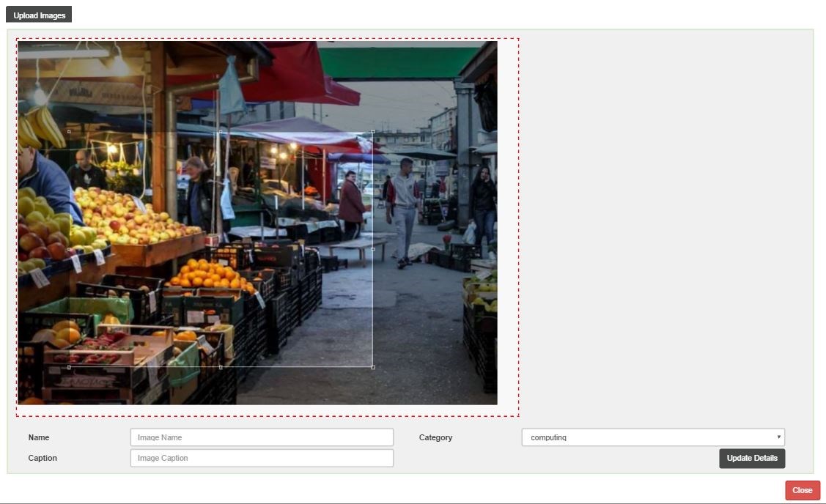Click the red Close button
The width and height of the screenshot is (826, 504).
pos(803,490)
